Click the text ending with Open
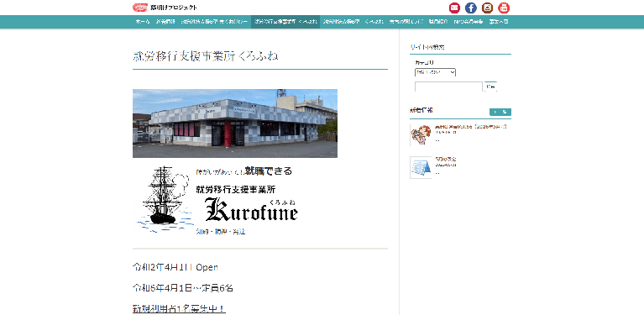 pyautogui.click(x=175, y=267)
